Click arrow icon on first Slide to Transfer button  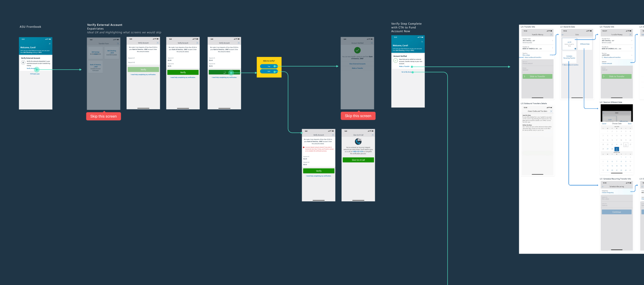tap(524, 76)
